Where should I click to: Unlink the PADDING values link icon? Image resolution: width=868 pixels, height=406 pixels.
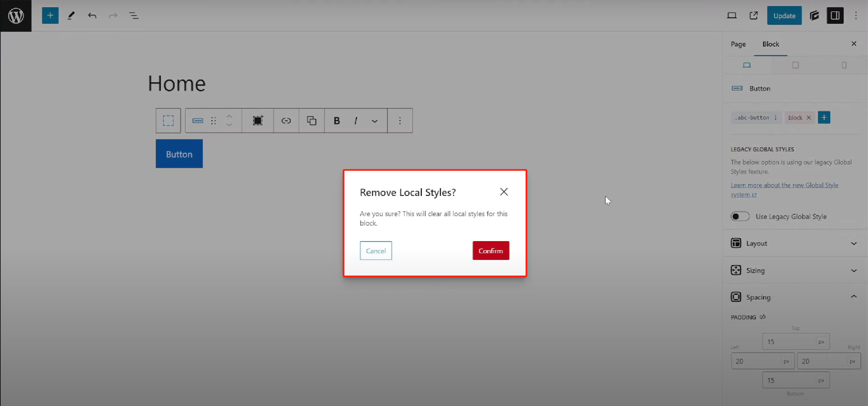[763, 317]
